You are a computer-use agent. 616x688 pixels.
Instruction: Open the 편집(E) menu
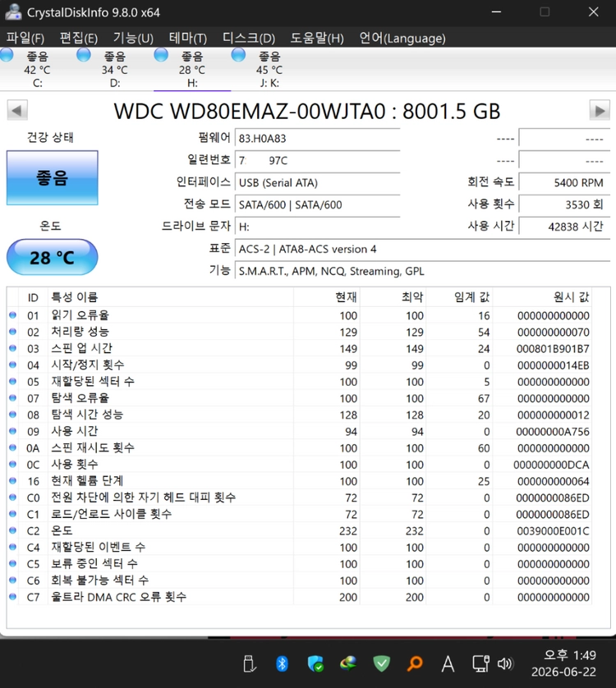pos(79,38)
